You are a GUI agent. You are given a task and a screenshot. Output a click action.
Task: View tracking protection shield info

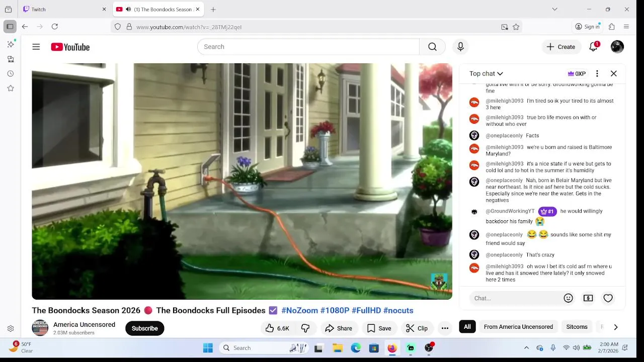point(118,27)
